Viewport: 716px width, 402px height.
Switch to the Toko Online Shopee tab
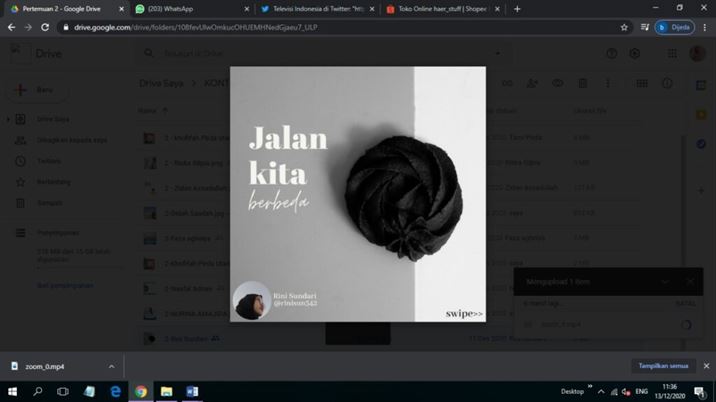tap(441, 9)
